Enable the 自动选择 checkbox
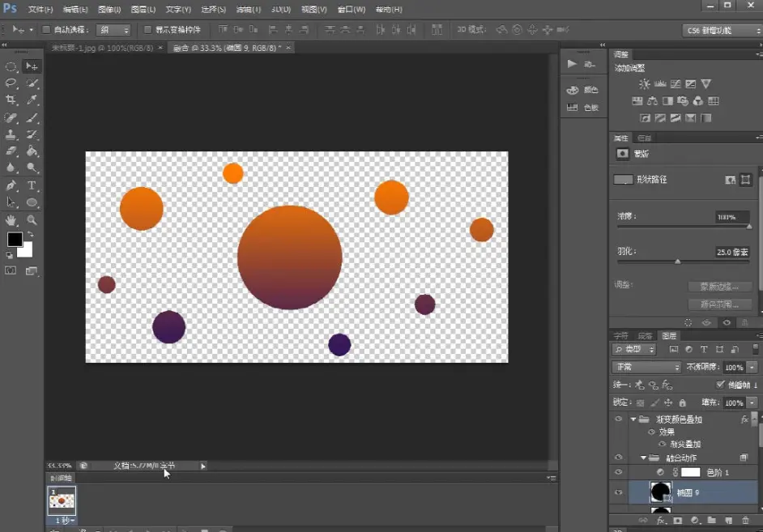 pos(46,30)
